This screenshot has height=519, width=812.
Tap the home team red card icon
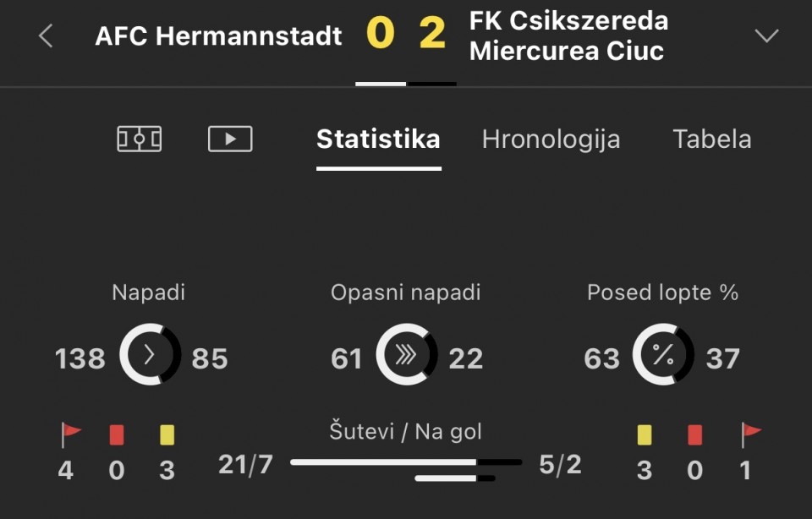(117, 434)
